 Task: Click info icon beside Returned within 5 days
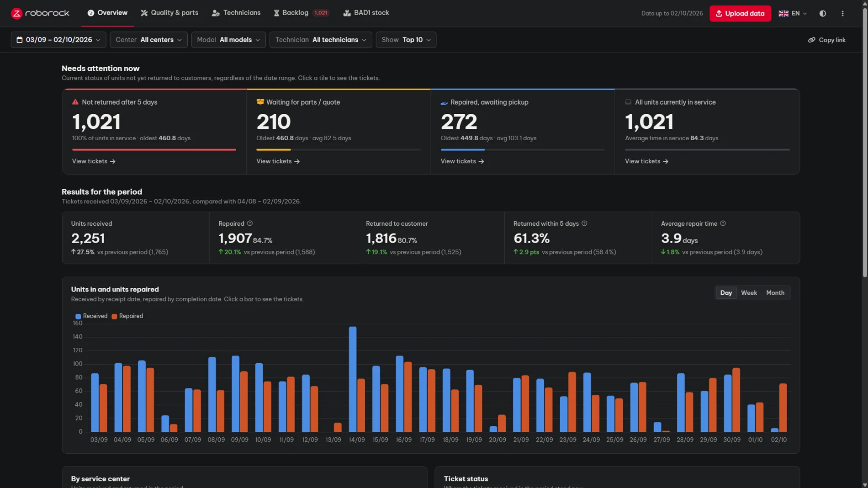[584, 223]
